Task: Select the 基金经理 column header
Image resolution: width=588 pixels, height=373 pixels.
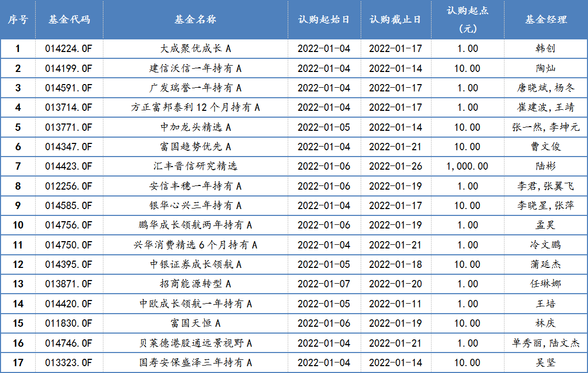Action: [545, 19]
